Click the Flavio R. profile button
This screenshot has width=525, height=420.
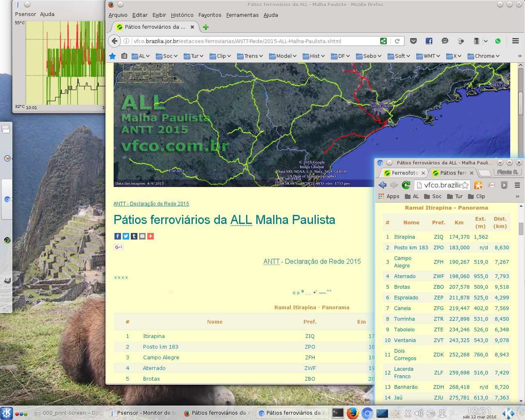(507, 172)
